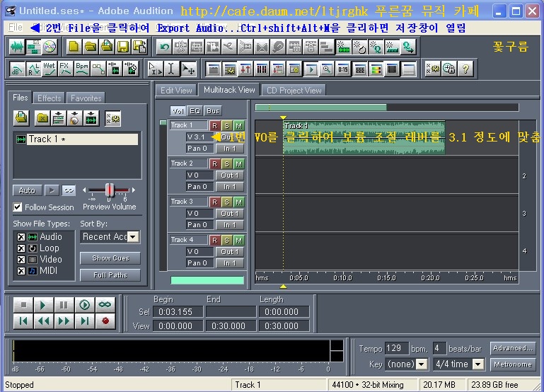544x392 pixels.
Task: Open the 4/4 time dropdown
Action: pos(478,364)
